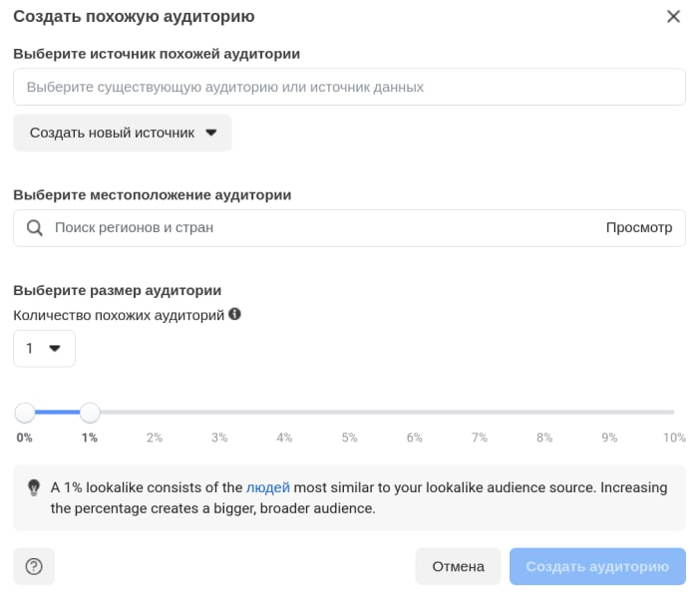Click the 3% mark on the slider
700x598 pixels.
[x=219, y=412]
